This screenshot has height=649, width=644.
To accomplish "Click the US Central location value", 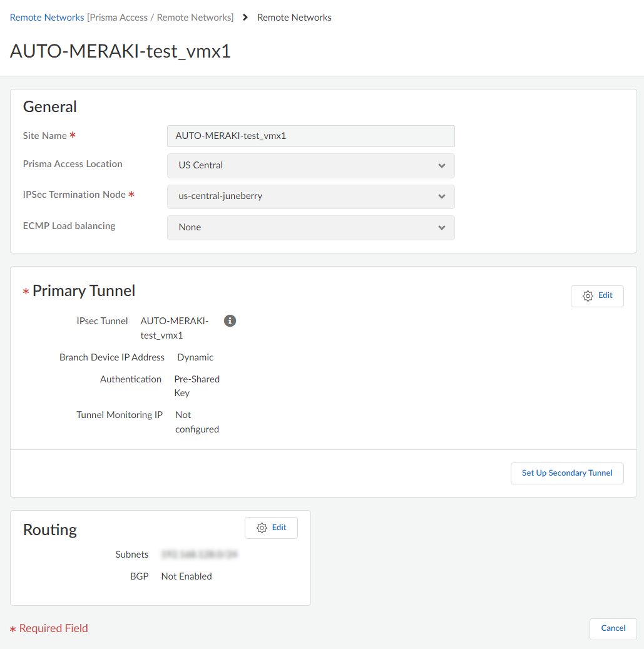I will [201, 166].
